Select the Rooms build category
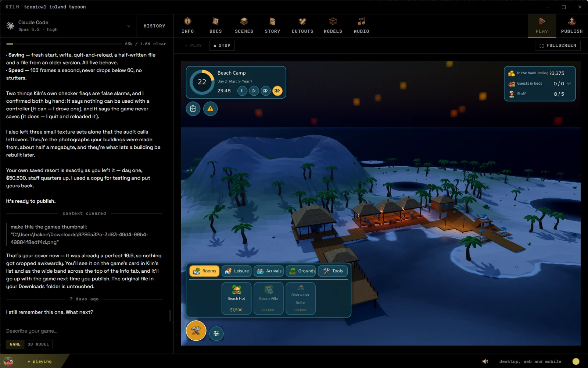This screenshot has width=588, height=368. [x=205, y=271]
